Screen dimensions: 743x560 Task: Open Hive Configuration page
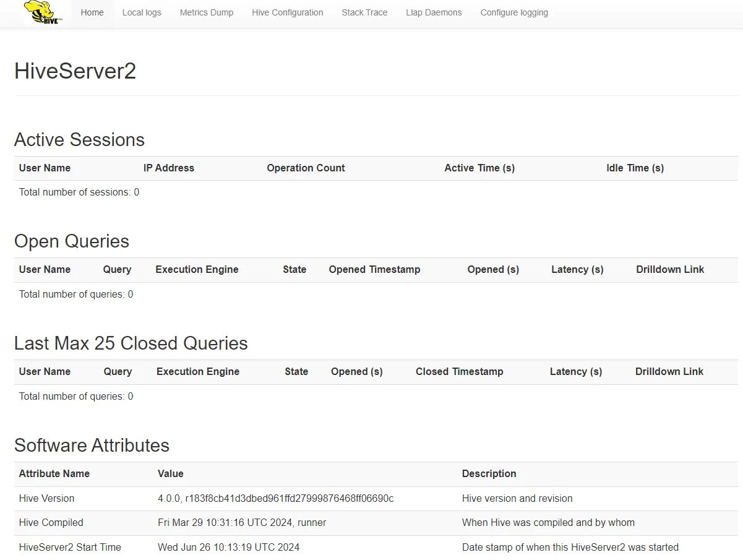[x=288, y=12]
